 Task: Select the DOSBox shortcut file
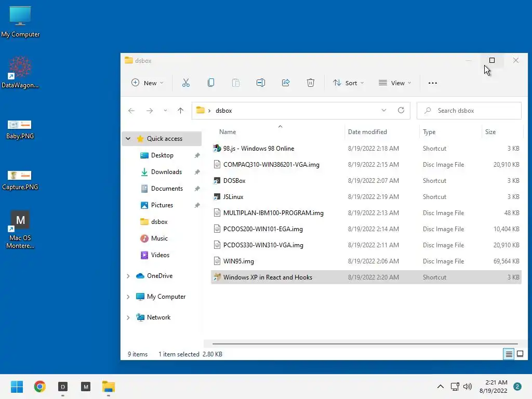click(x=366, y=180)
